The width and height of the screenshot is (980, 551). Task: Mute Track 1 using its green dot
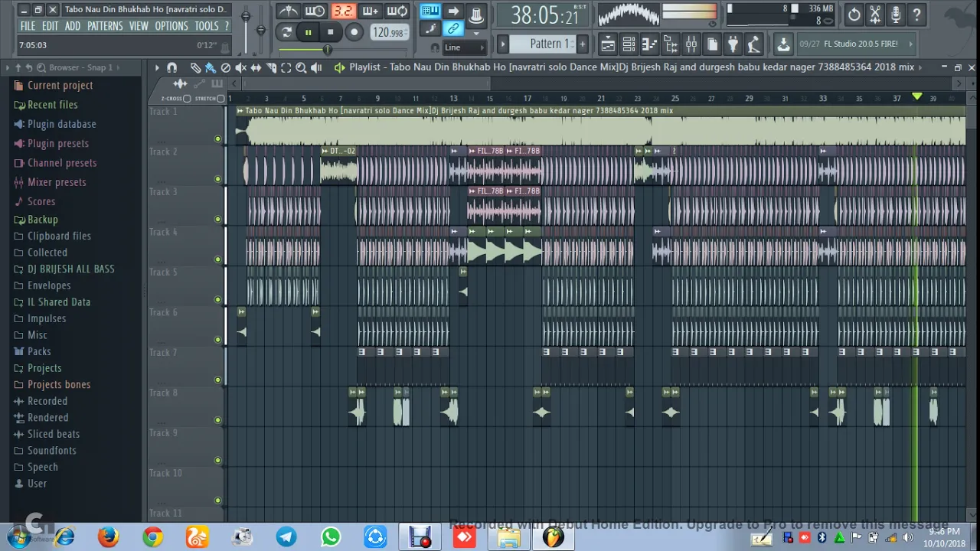coord(217,139)
